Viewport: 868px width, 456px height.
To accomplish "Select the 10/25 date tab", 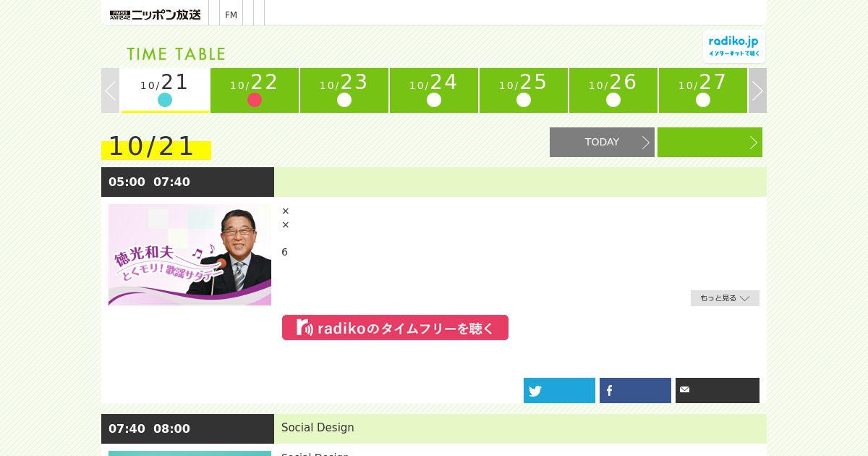I will click(524, 90).
